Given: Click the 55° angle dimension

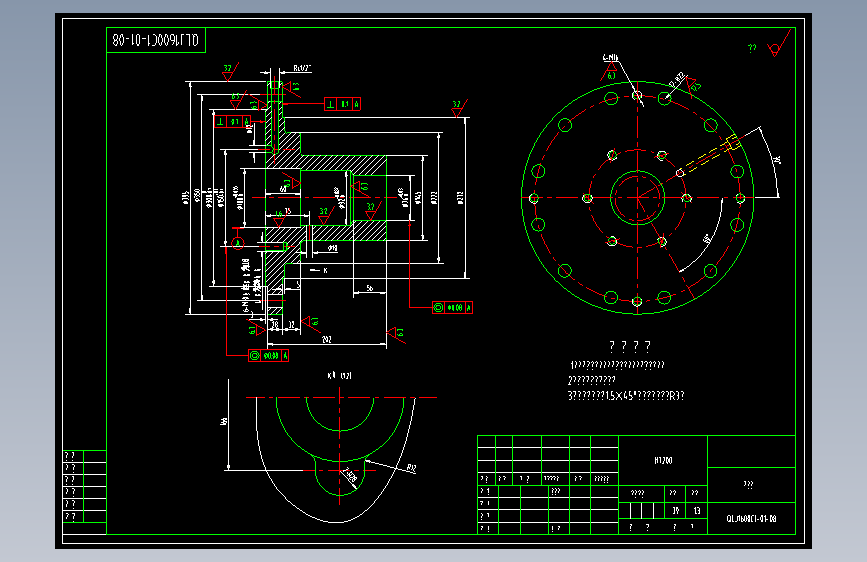Looking at the screenshot, I should [x=707, y=240].
